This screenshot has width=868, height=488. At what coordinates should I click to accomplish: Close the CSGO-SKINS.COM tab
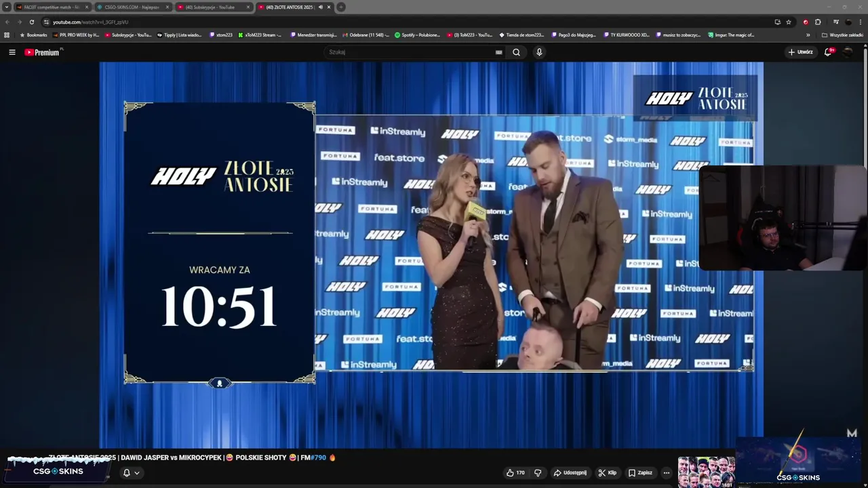pos(167,7)
